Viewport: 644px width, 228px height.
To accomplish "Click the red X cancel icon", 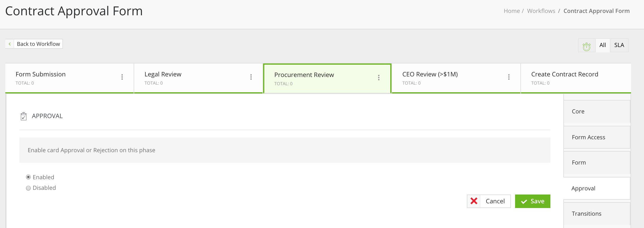I will click(x=474, y=201).
